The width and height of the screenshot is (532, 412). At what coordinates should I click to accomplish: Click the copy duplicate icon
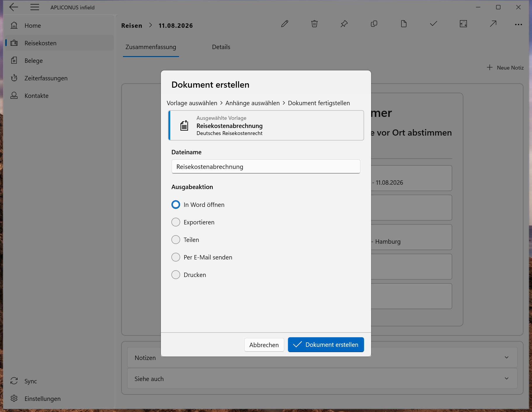[x=374, y=24]
